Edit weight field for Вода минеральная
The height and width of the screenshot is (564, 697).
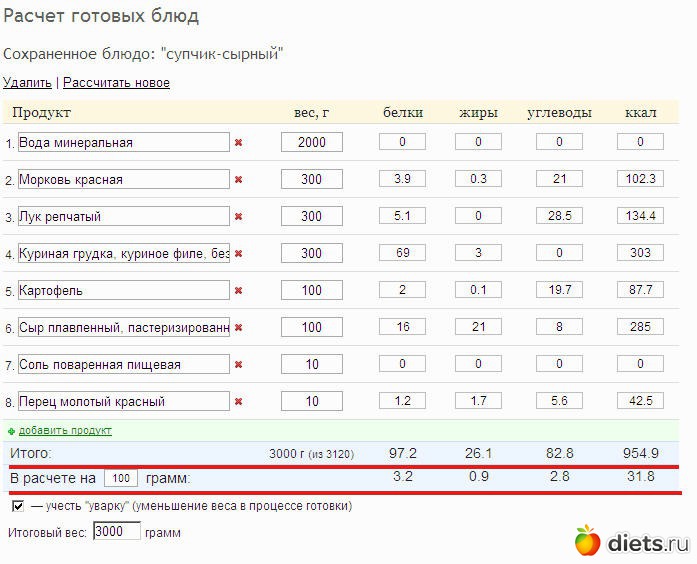tap(312, 142)
